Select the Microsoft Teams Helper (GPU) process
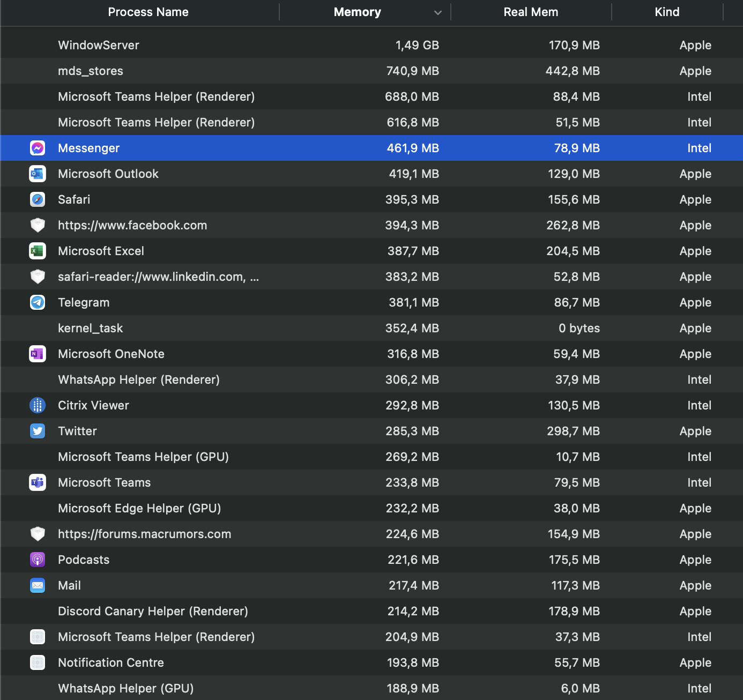 (143, 457)
